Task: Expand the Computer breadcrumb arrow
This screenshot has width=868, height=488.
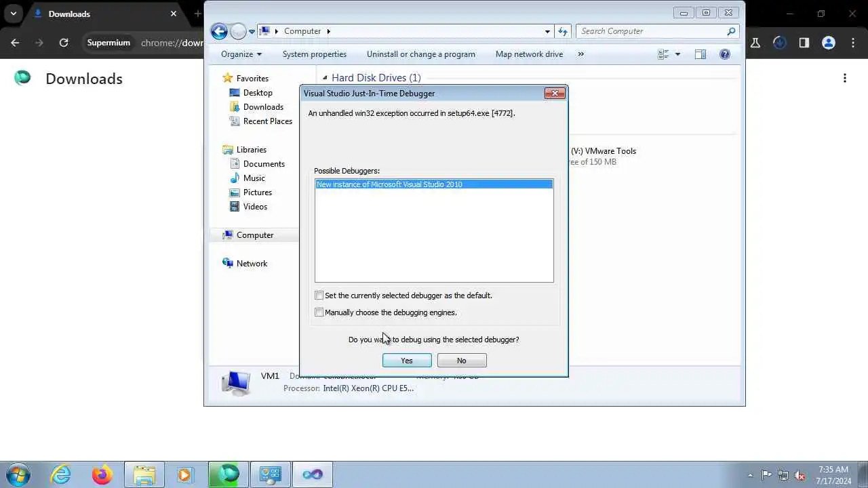Action: pyautogui.click(x=329, y=31)
